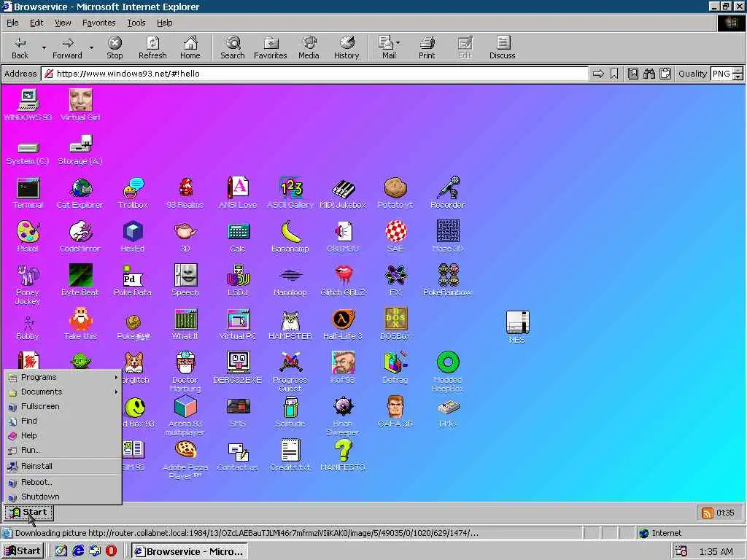Expand the Documents submenu
The width and height of the screenshot is (747, 560).
(x=63, y=392)
